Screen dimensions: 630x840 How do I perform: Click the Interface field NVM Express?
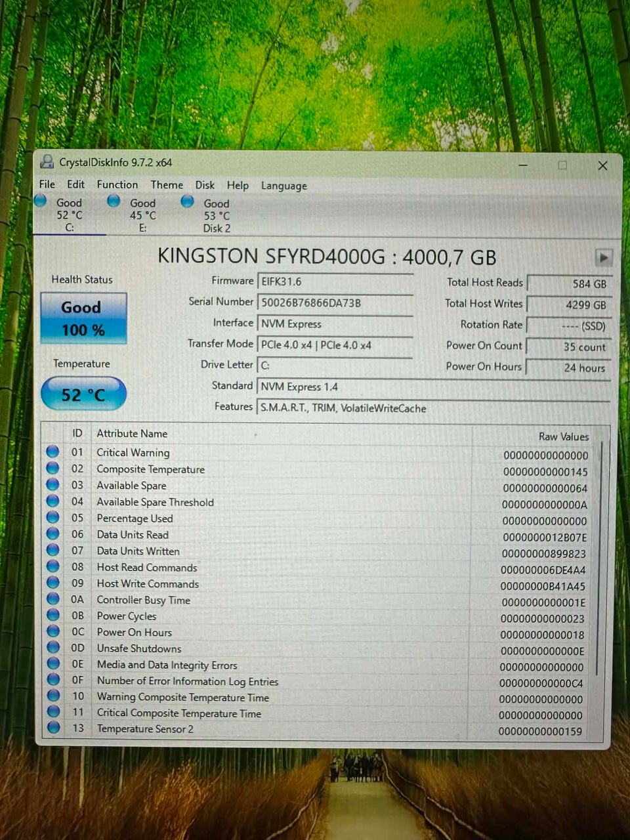coord(335,324)
